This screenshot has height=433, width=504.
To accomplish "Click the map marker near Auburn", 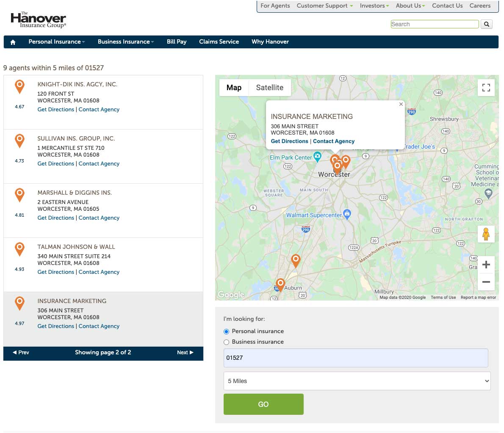I will 280,284.
